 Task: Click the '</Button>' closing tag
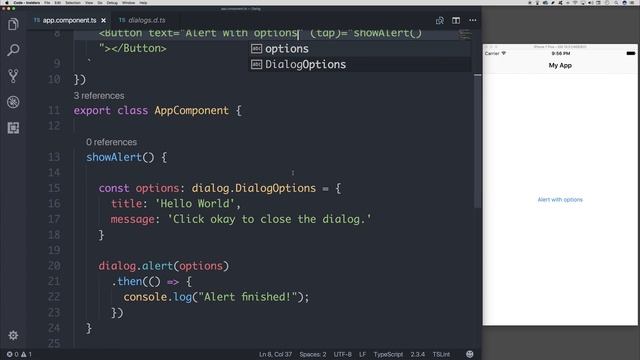[x=139, y=49]
